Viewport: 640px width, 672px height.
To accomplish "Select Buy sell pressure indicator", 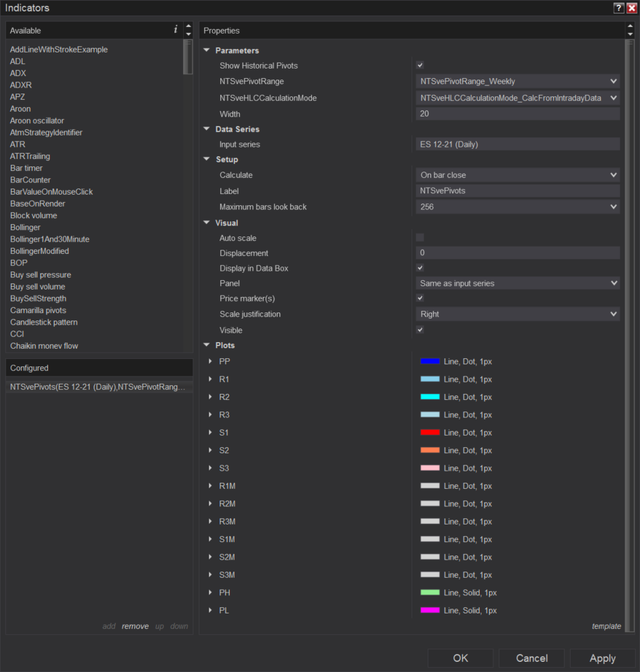I will click(40, 275).
